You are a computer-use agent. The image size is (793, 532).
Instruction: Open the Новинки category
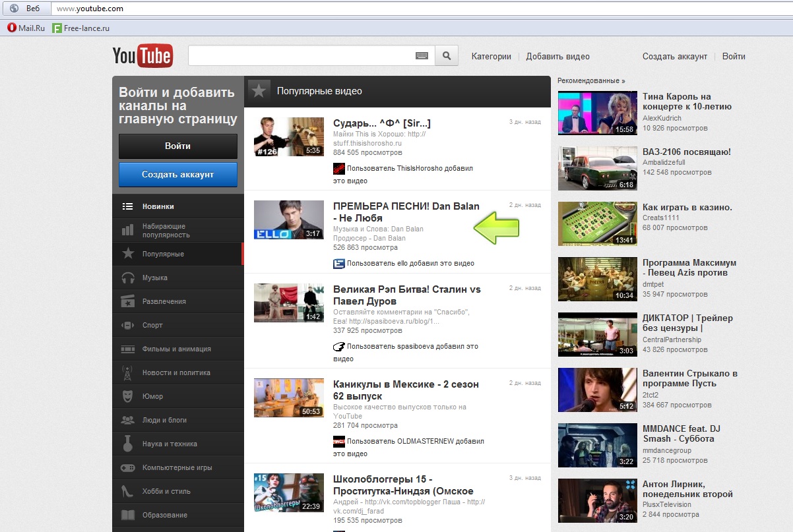(x=177, y=206)
